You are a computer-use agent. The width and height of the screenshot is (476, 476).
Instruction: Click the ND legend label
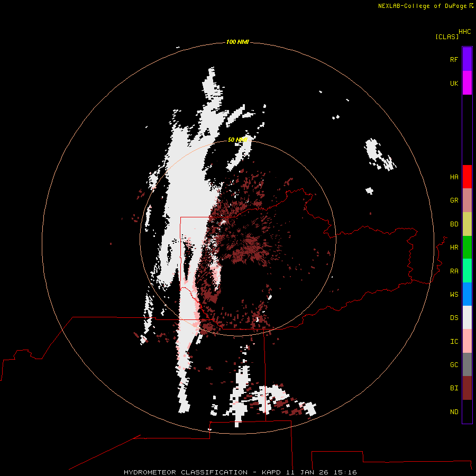click(454, 412)
